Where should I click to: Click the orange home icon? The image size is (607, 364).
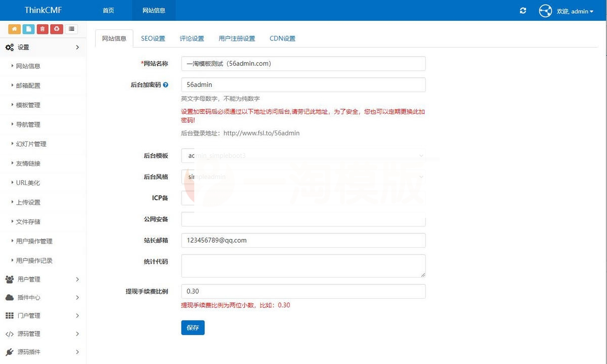[14, 29]
